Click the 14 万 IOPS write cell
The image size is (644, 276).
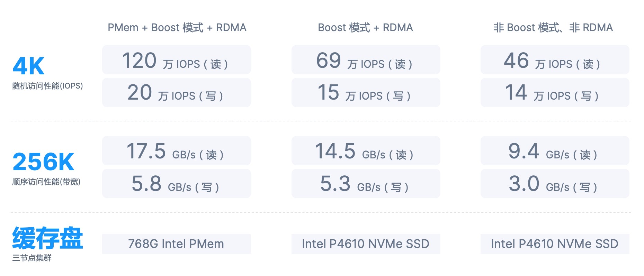pos(555,92)
